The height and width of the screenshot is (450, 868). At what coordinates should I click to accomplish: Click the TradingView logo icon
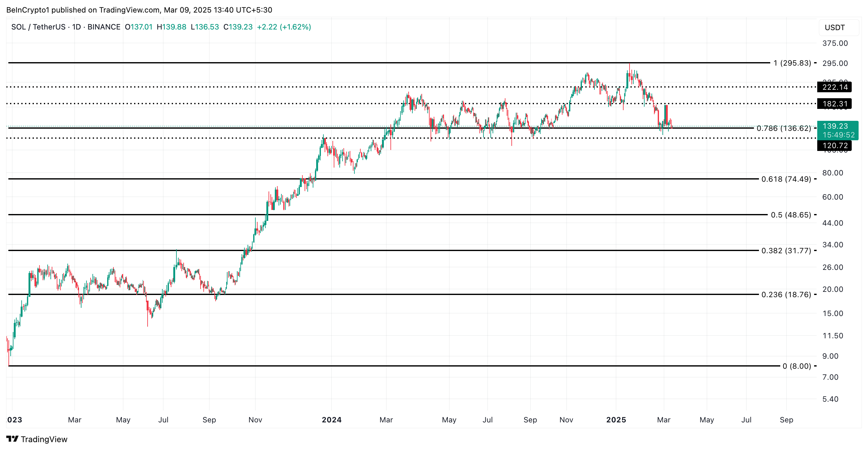pyautogui.click(x=12, y=439)
